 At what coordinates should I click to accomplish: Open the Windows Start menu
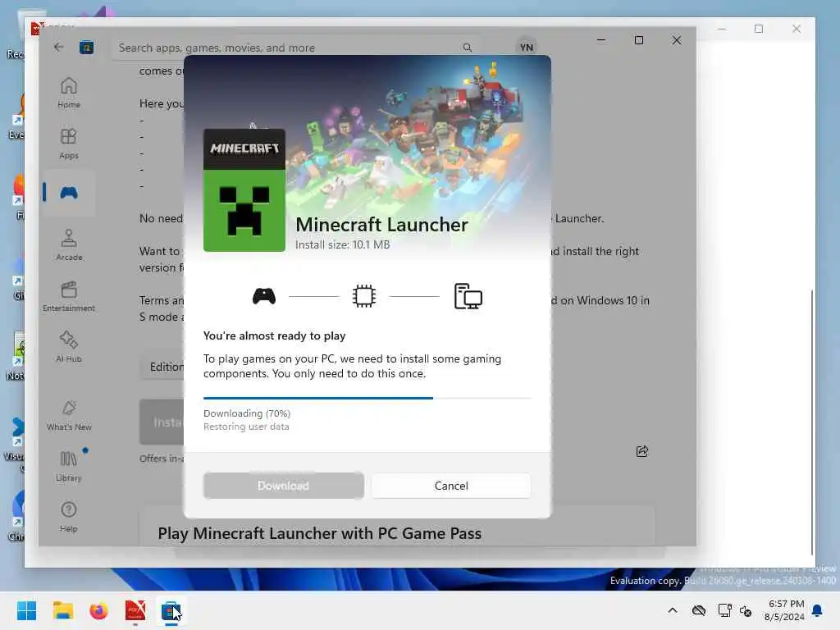pos(26,610)
